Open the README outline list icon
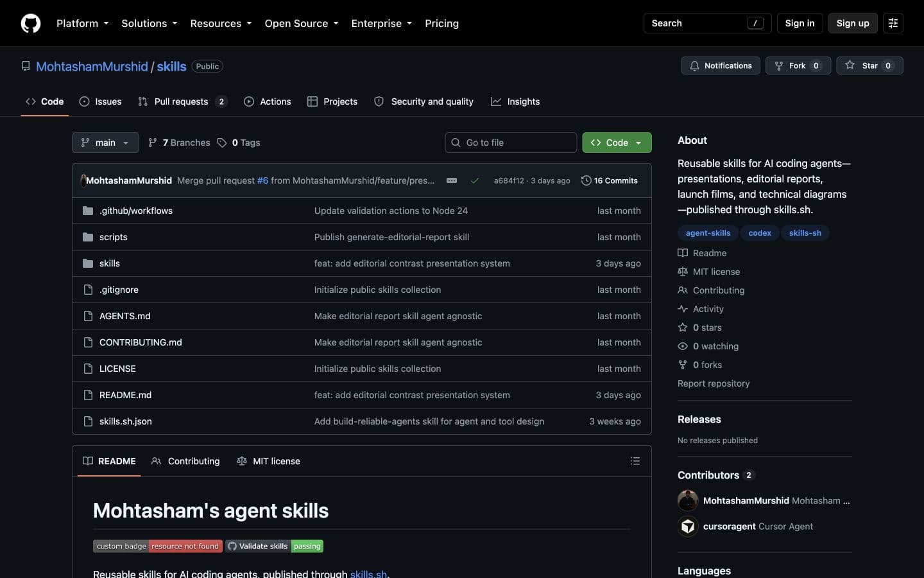 635,461
